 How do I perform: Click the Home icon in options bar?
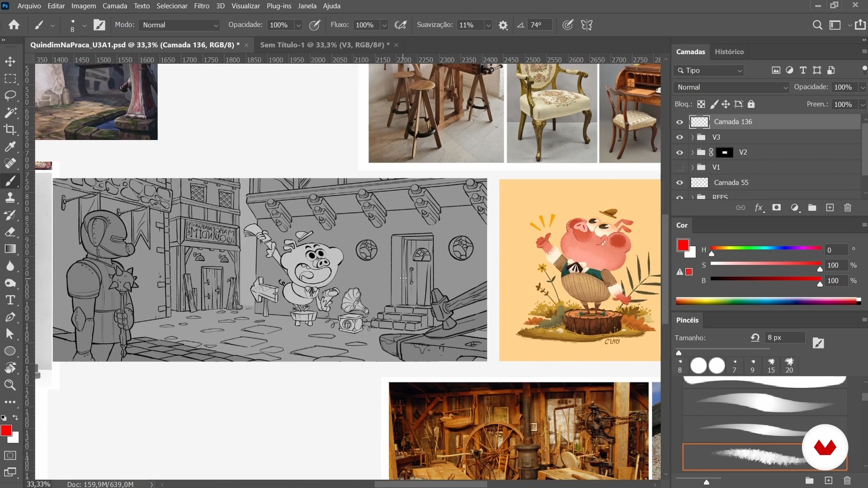[x=14, y=25]
